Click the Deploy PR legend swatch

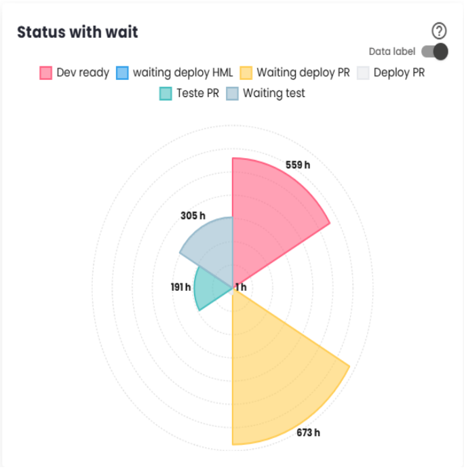[363, 73]
